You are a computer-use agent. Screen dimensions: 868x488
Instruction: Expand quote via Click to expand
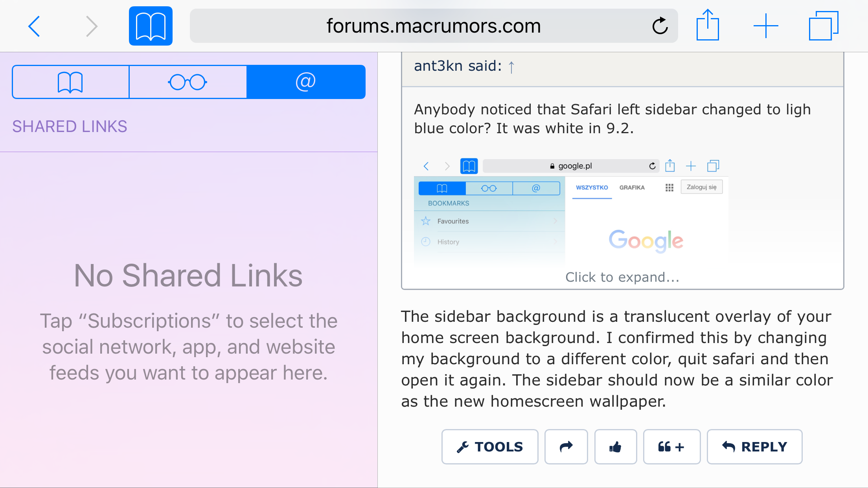pyautogui.click(x=622, y=277)
